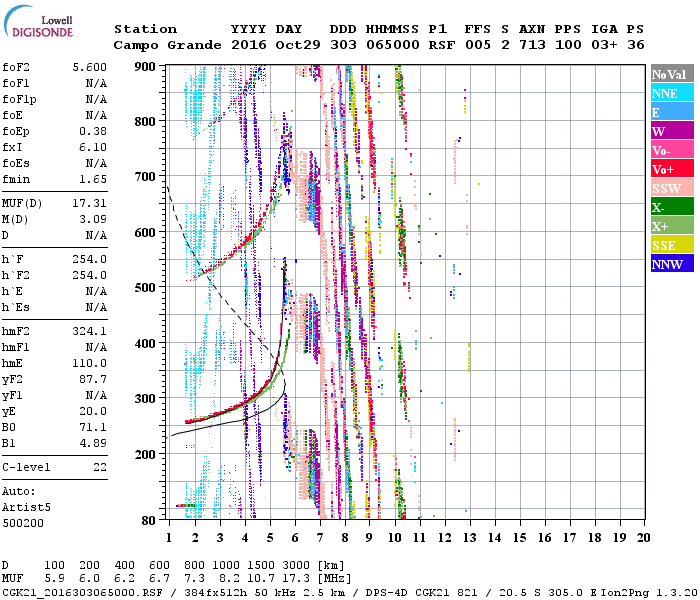Screen dimensions: 700x600
Task: Click the 80 km height axis label
Action: tap(149, 520)
